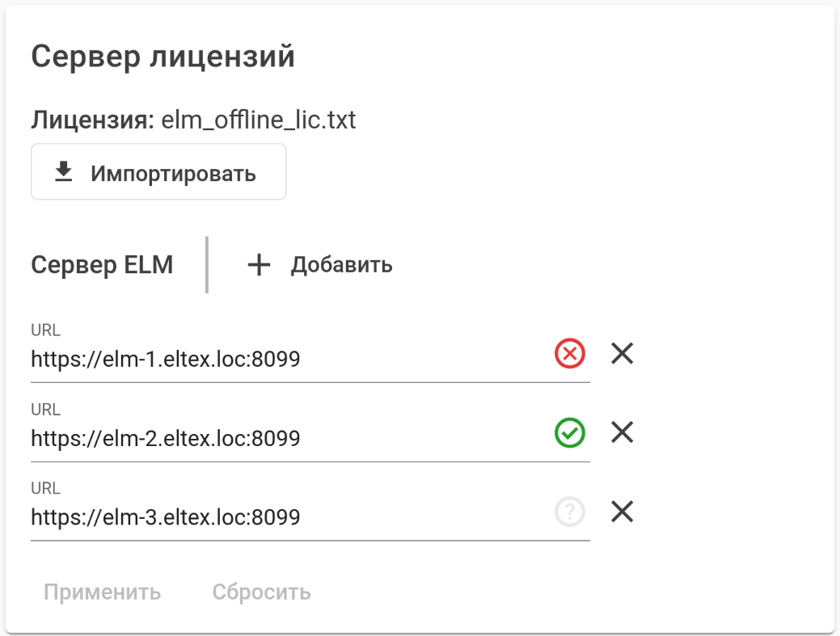840x636 pixels.
Task: Delete the elm-2.eltex.loc server entry
Action: (x=622, y=433)
